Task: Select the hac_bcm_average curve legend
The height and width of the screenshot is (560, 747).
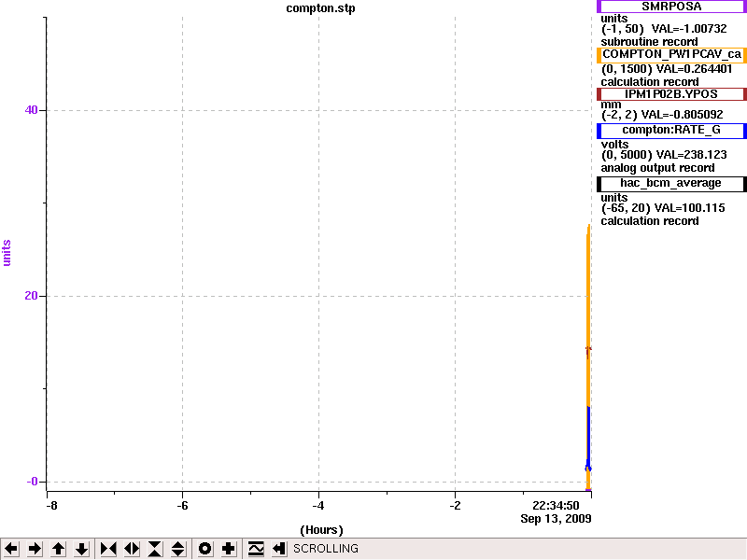Action: (671, 183)
